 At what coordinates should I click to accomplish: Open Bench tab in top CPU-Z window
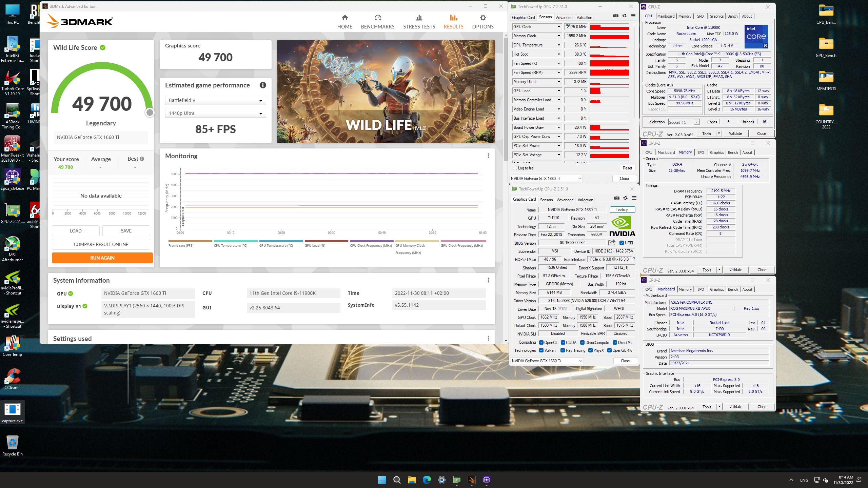pyautogui.click(x=732, y=16)
